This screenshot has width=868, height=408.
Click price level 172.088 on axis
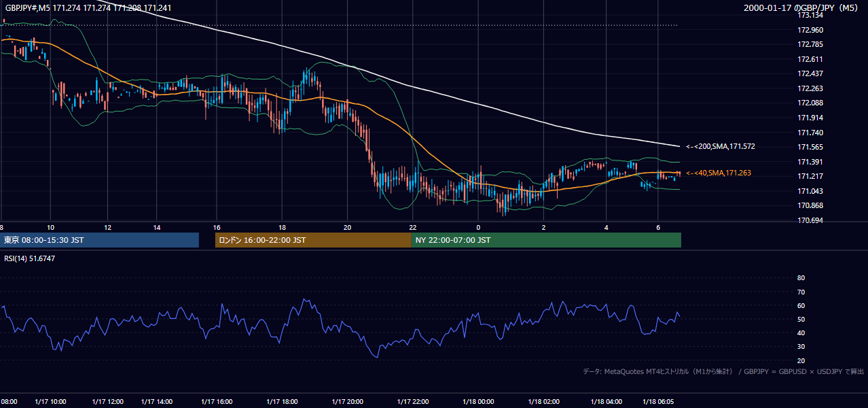[810, 103]
